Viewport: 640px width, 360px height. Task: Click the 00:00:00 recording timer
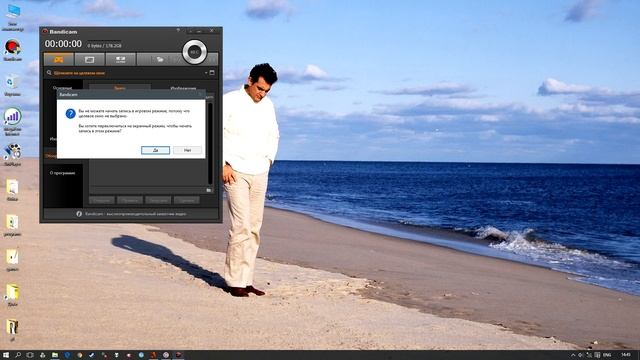tap(63, 44)
